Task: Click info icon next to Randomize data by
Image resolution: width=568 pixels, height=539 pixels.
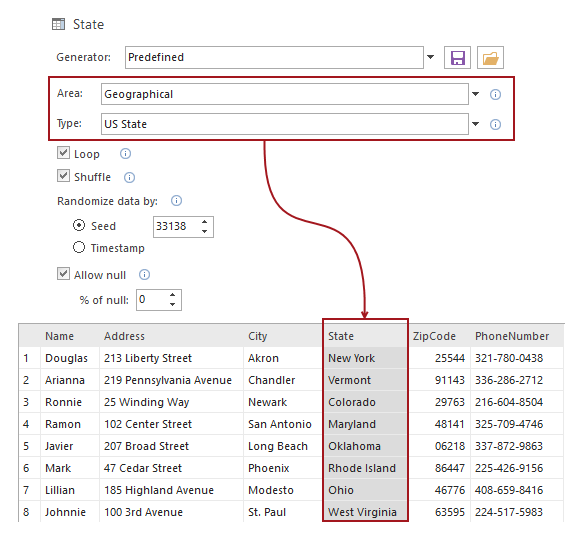Action: pos(176,201)
